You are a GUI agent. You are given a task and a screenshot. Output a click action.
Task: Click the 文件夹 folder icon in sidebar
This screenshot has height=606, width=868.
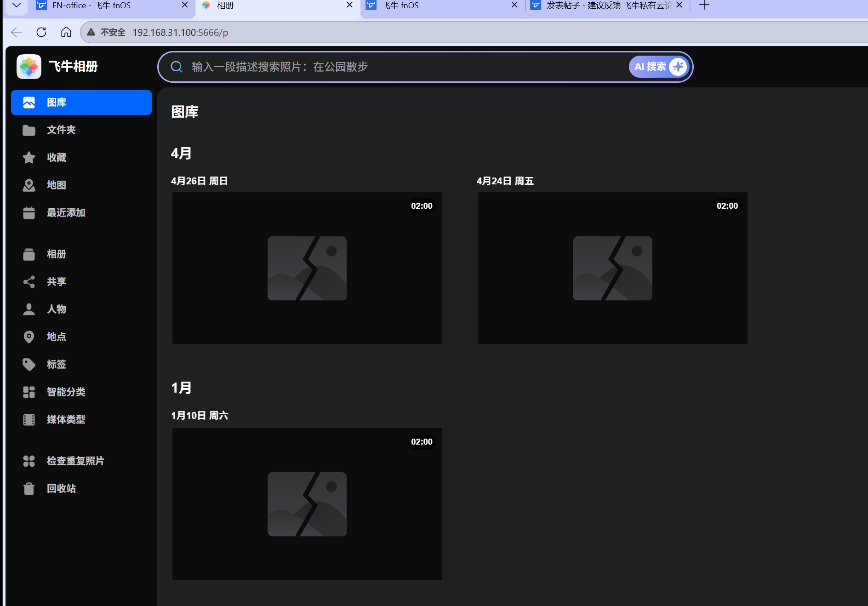click(29, 130)
